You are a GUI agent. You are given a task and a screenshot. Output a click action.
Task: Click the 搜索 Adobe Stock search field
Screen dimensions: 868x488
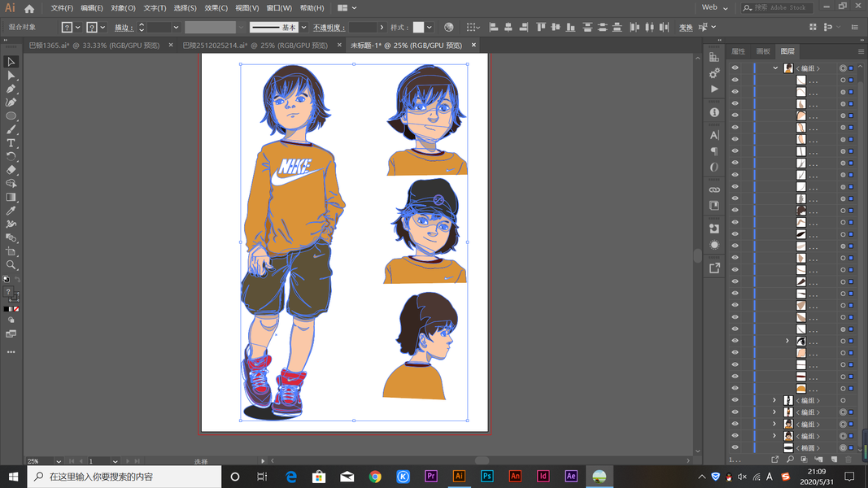pos(777,8)
